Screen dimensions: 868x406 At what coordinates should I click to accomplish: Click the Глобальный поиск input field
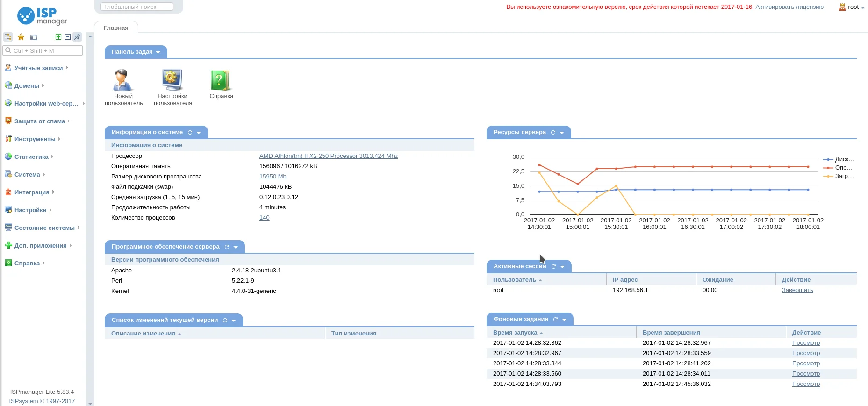pos(137,7)
